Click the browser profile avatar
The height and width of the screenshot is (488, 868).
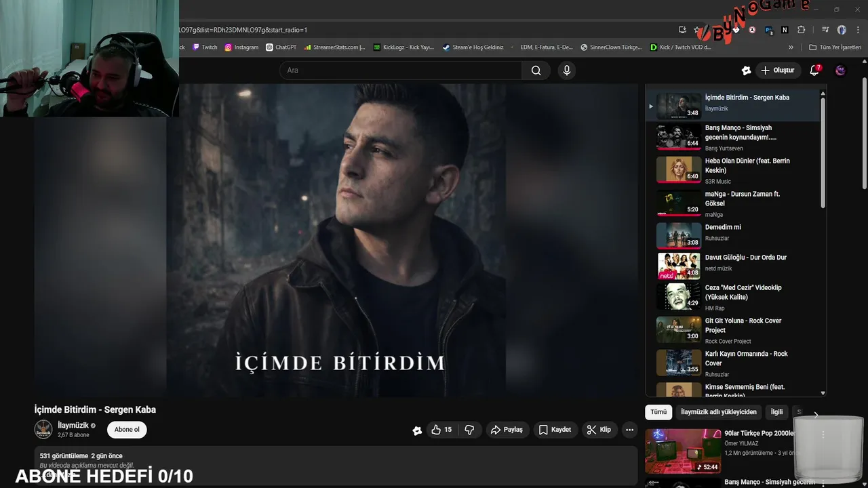point(842,30)
